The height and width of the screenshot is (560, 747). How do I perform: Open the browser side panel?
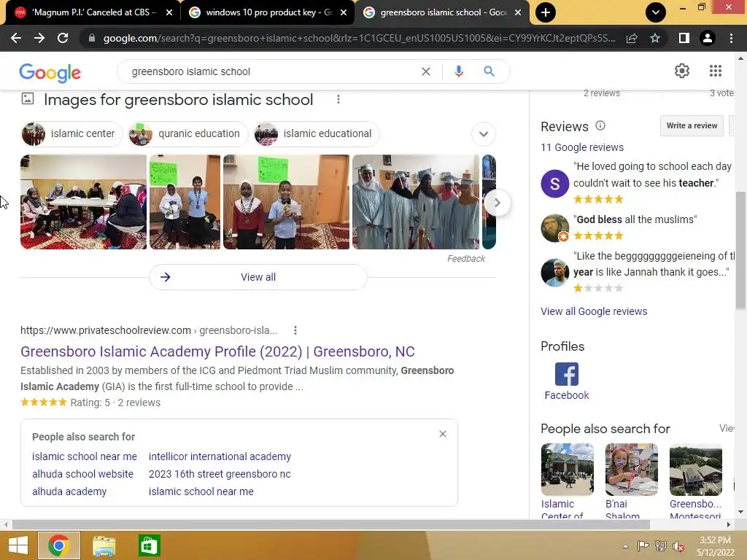(684, 38)
